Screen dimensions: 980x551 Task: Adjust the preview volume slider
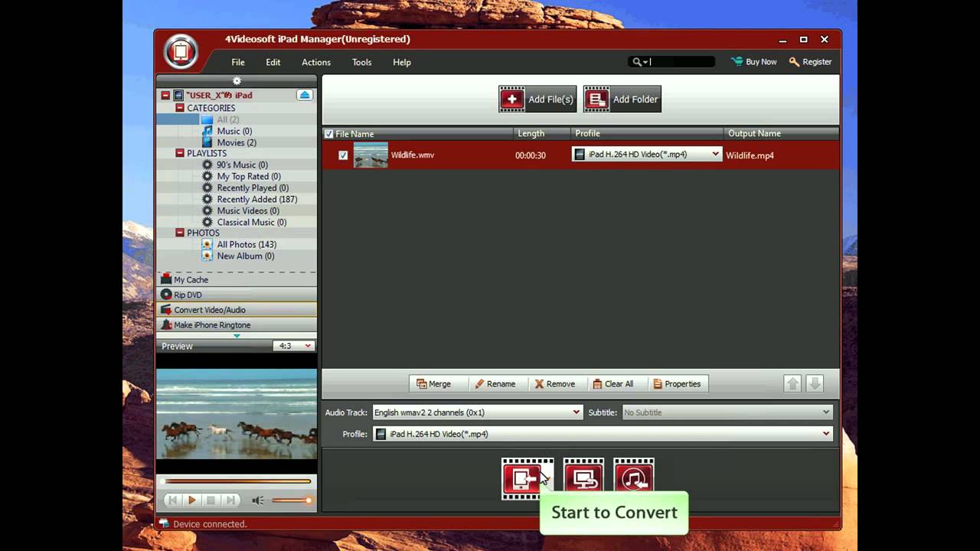tap(292, 500)
